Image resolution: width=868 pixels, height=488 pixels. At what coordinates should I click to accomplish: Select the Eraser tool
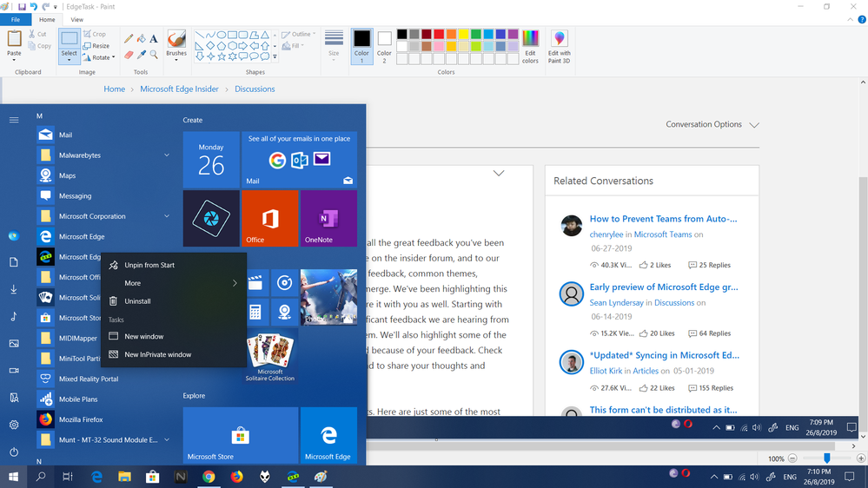[x=129, y=55]
